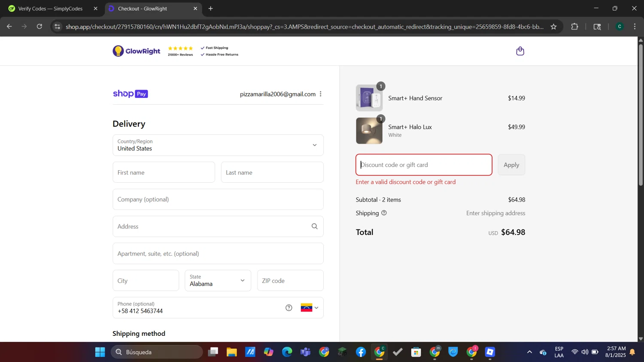This screenshot has height=362, width=644.
Task: Bookmark this page with the star icon
Action: coord(553,27)
